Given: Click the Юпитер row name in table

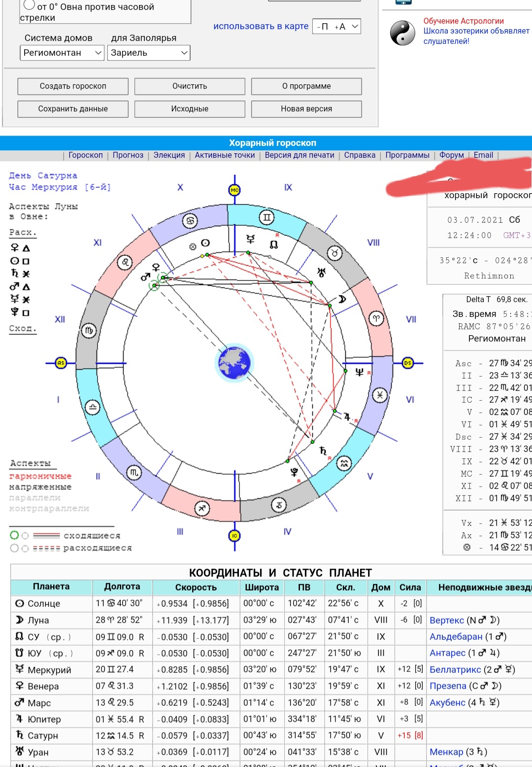Looking at the screenshot, I should [x=44, y=719].
